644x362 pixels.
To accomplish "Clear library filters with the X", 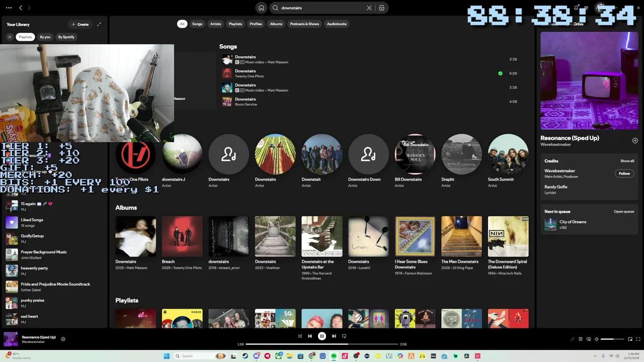I will [x=10, y=37].
